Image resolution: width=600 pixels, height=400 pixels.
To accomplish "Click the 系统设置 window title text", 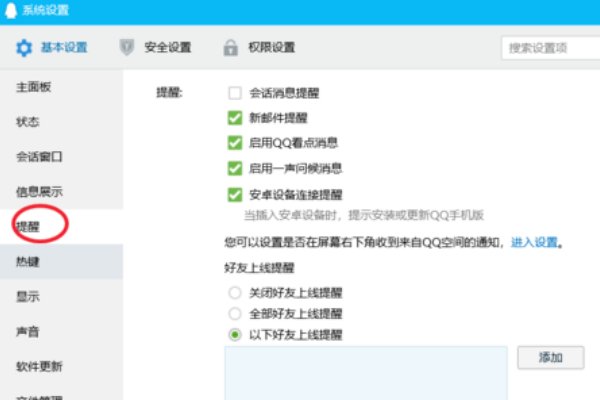I will click(x=46, y=10).
